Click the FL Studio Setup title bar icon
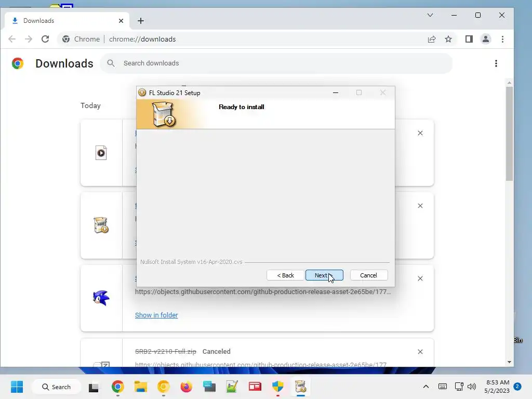 pos(142,92)
